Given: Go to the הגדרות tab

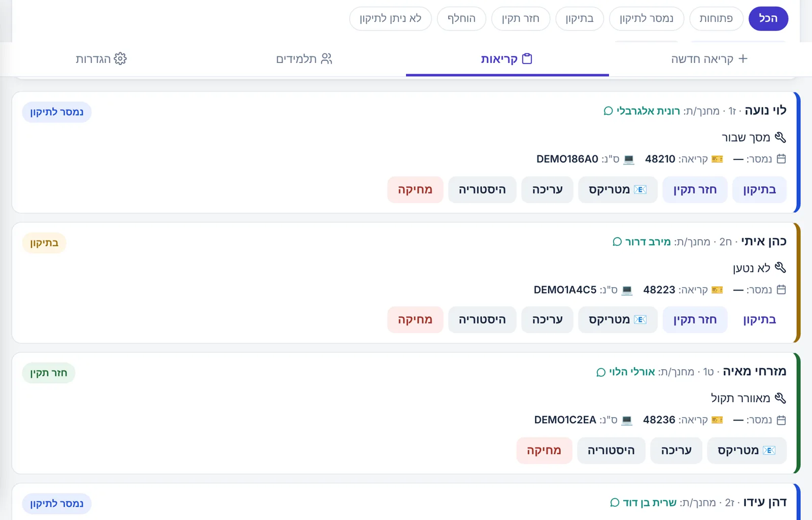Looking at the screenshot, I should (x=101, y=59).
